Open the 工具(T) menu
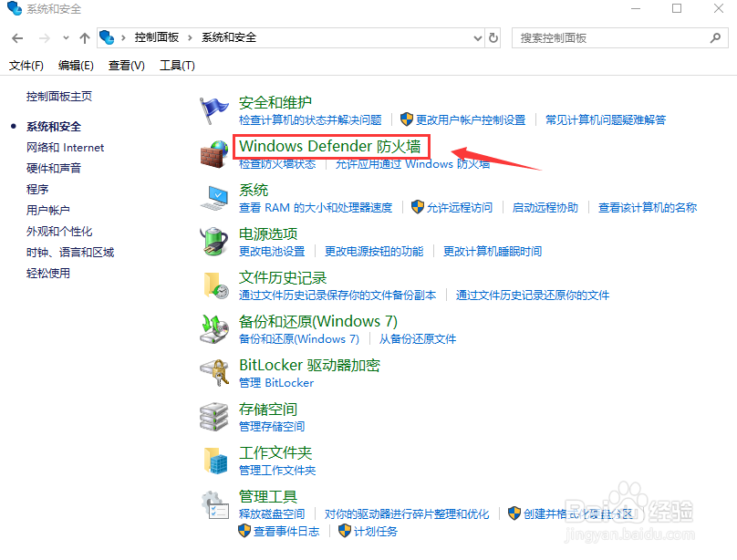 coord(176,65)
